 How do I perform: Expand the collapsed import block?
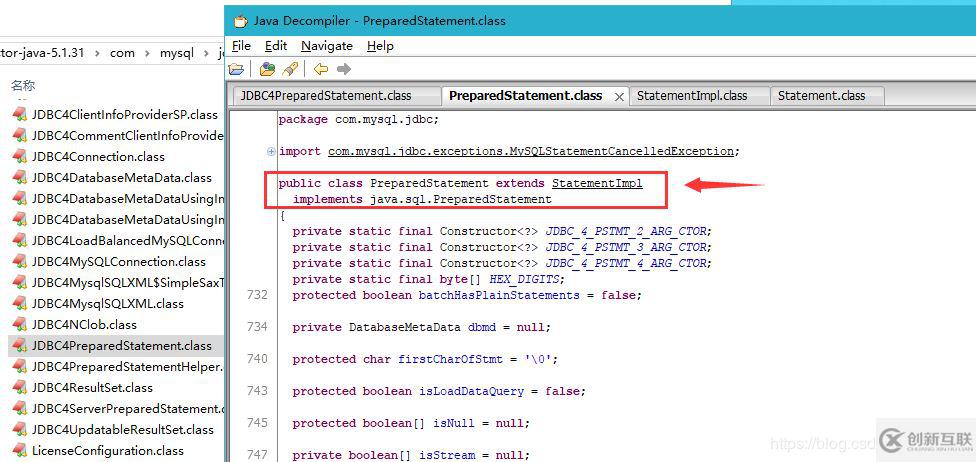coord(271,151)
